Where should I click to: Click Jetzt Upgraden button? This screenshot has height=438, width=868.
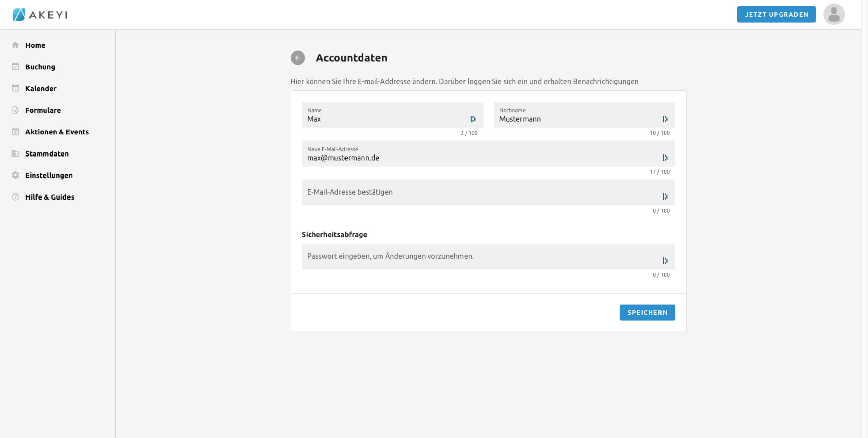pyautogui.click(x=776, y=15)
